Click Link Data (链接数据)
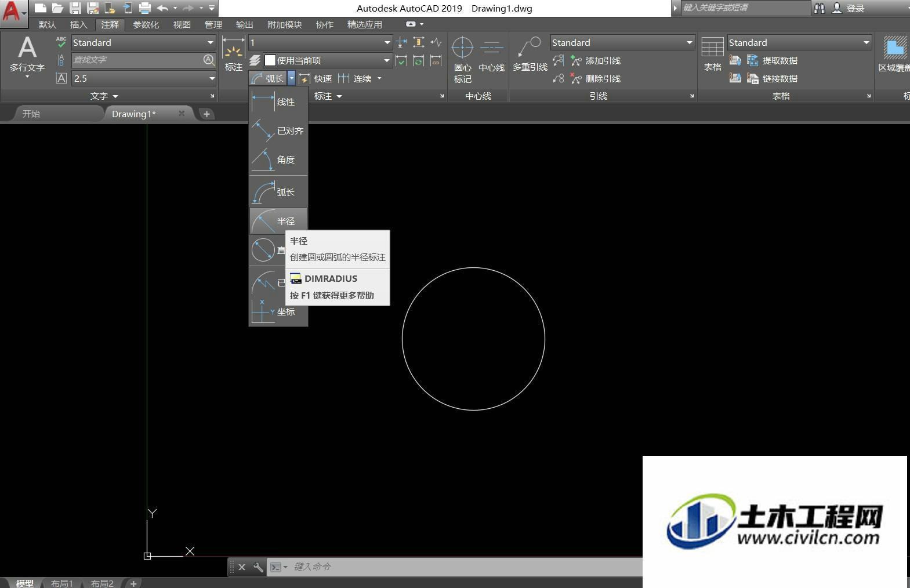The image size is (910, 588). 772,78
